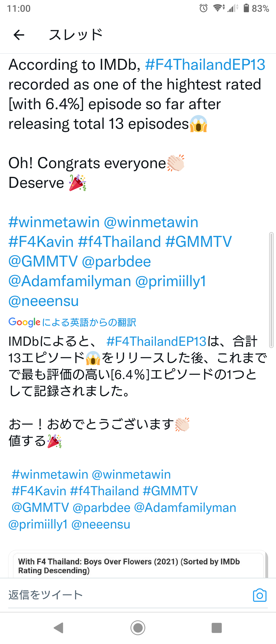Visit @parbdee profile from original tweet

117,262
